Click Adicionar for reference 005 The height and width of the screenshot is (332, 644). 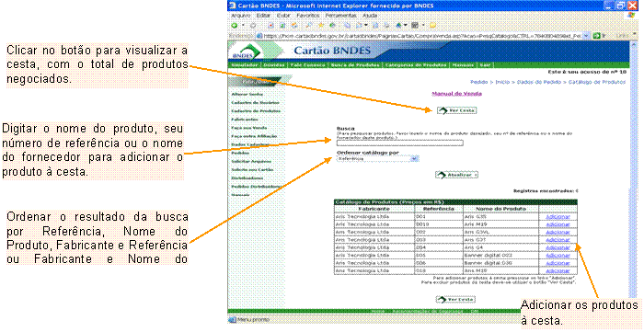pos(558,256)
